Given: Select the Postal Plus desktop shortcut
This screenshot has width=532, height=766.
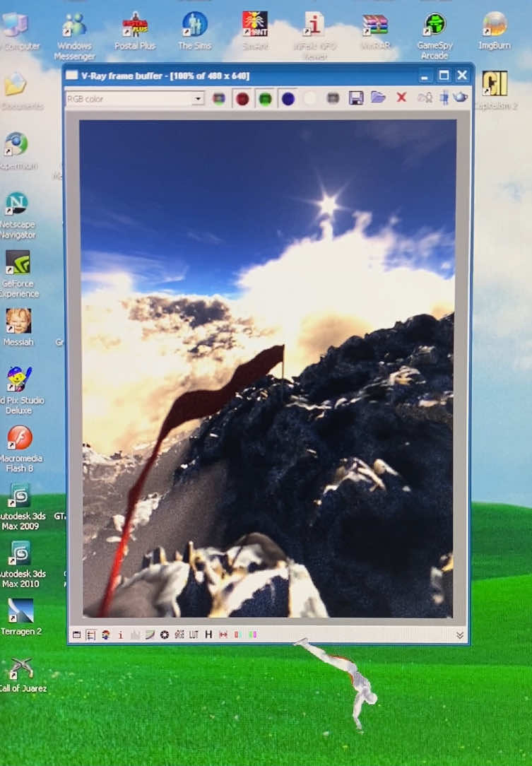Looking at the screenshot, I should tap(135, 33).
